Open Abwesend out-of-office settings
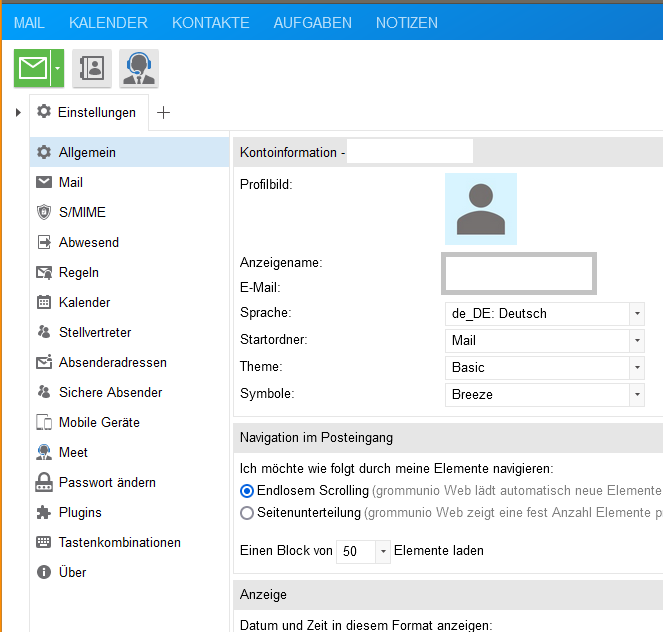 point(88,242)
